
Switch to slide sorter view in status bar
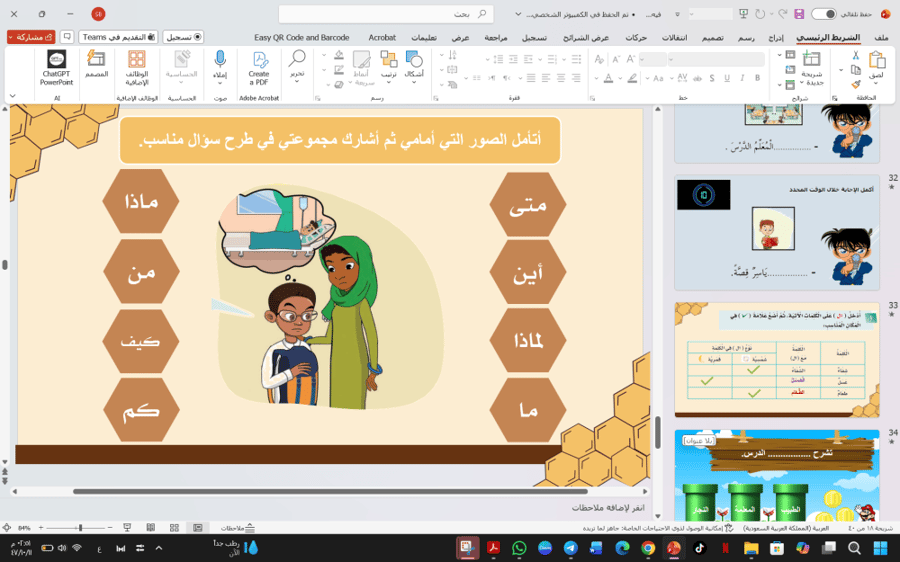[174, 528]
